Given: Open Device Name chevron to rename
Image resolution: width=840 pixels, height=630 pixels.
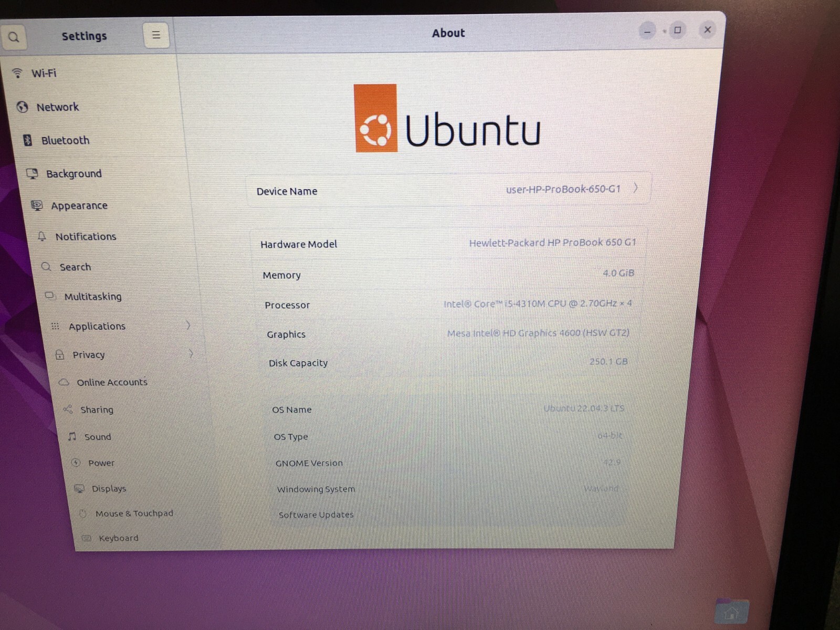Looking at the screenshot, I should tap(635, 187).
